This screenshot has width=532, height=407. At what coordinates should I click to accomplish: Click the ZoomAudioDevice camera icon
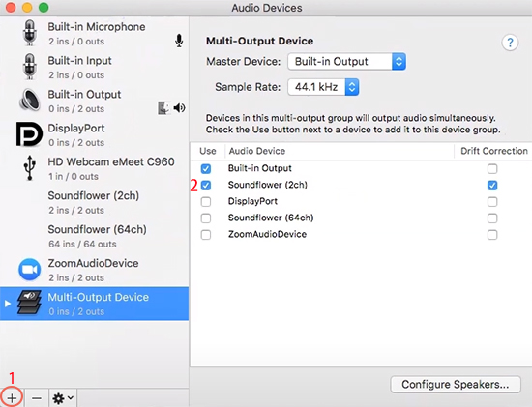[x=30, y=270]
